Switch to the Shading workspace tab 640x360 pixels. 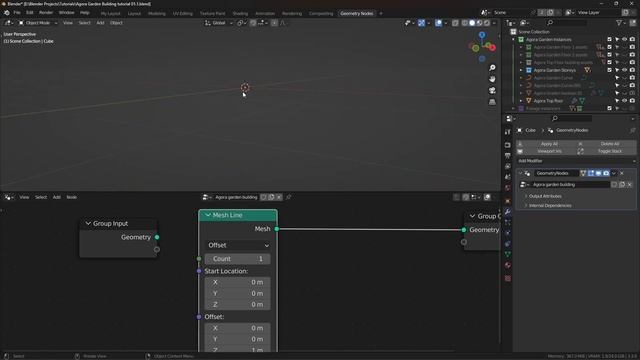coord(240,13)
